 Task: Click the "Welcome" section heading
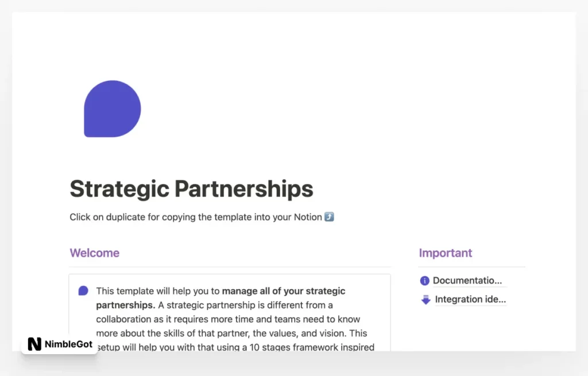pyautogui.click(x=94, y=253)
